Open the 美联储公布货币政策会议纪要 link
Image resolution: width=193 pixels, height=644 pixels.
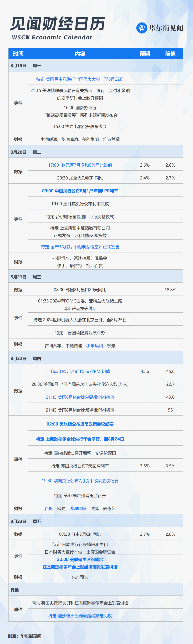[x=80, y=424]
